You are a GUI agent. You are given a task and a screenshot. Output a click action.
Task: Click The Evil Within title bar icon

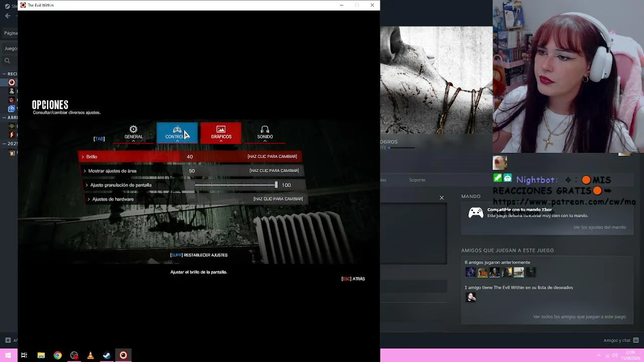[x=23, y=5]
